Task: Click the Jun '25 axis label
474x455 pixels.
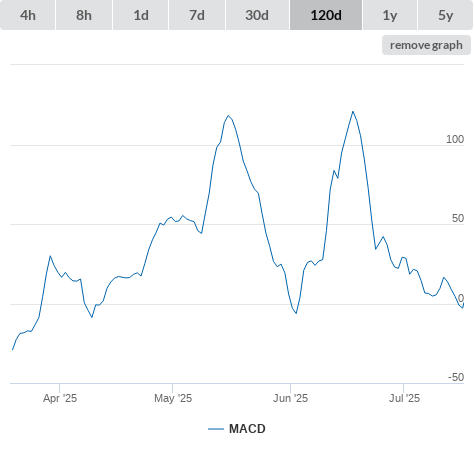Action: tap(291, 398)
